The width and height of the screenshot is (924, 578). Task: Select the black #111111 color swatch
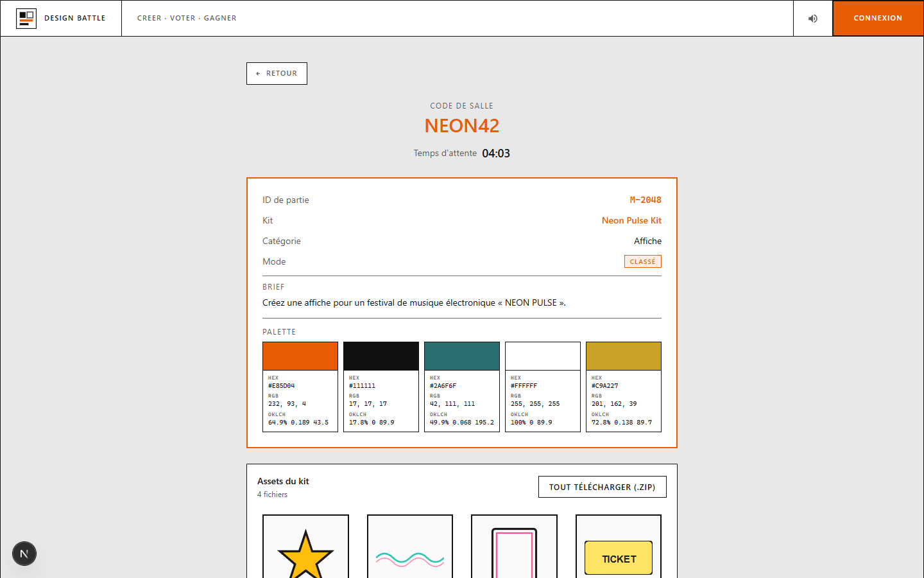pos(381,356)
